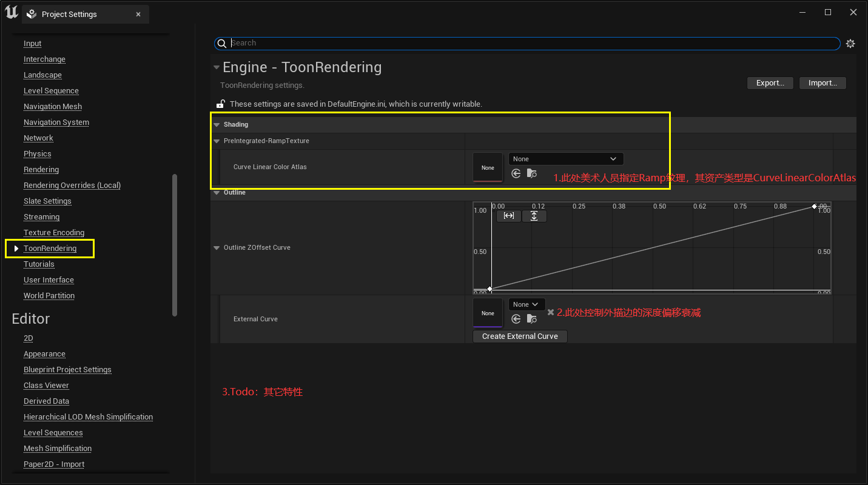The width and height of the screenshot is (868, 485).
Task: Click the settings gear next to the search bar
Action: click(850, 43)
